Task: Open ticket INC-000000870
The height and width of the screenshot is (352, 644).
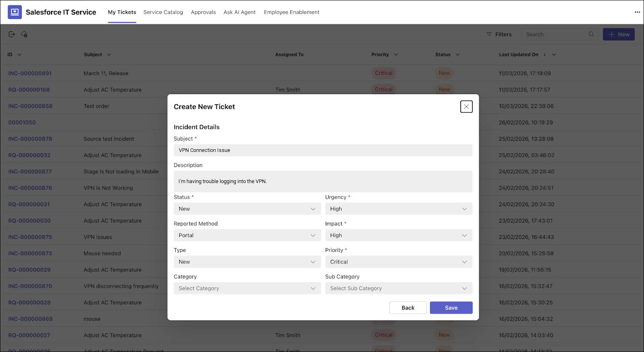Action: [x=30, y=286]
